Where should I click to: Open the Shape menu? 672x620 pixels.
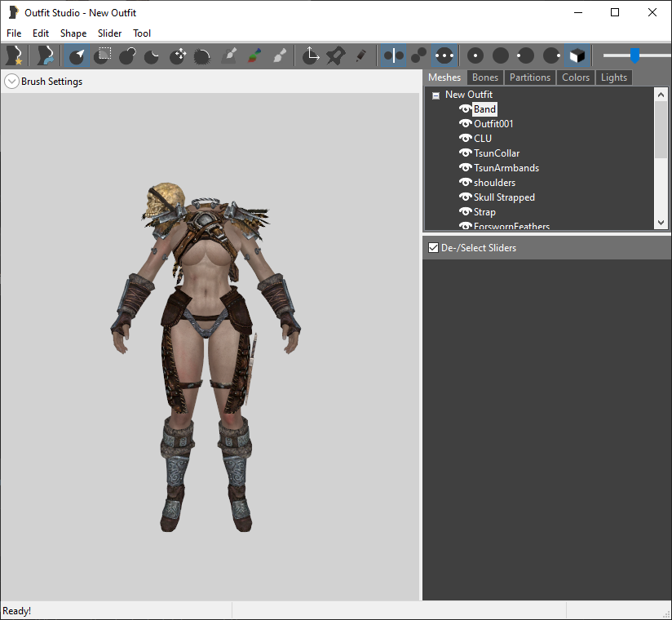click(73, 33)
